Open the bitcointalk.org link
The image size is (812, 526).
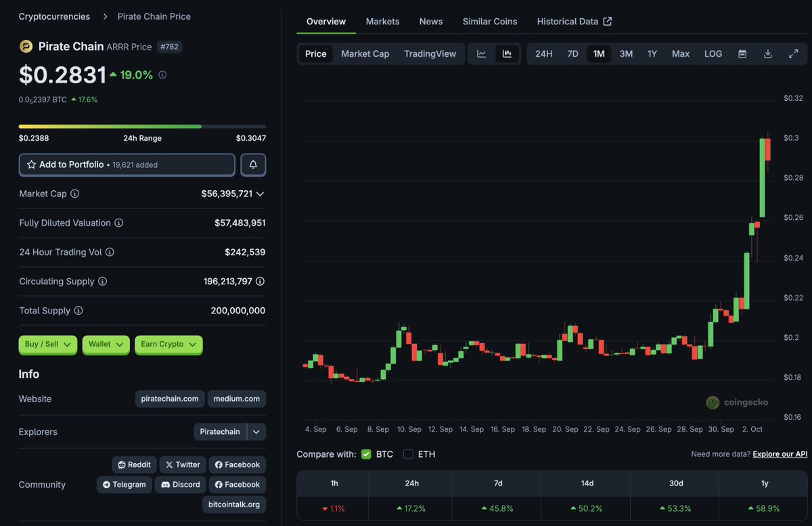coord(234,504)
